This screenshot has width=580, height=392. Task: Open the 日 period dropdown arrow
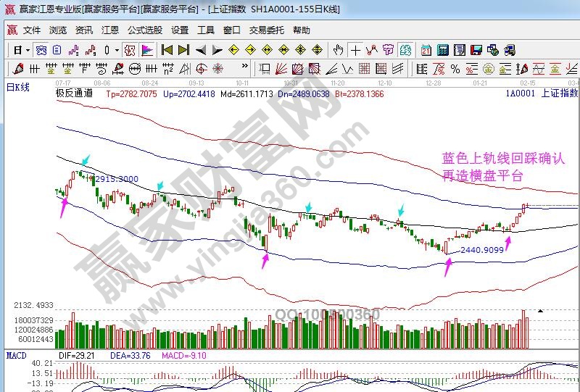tap(28, 50)
